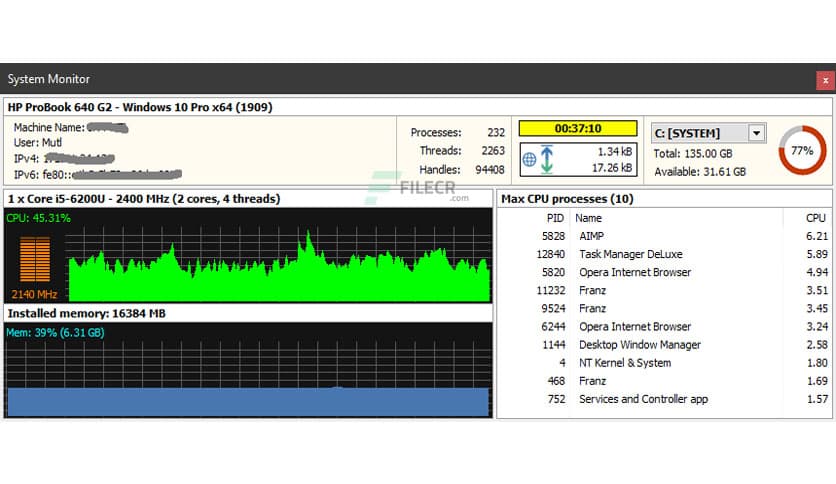Image resolution: width=836 pixels, height=484 pixels.
Task: Click the CPU: 45.31% label
Action: pyautogui.click(x=38, y=218)
